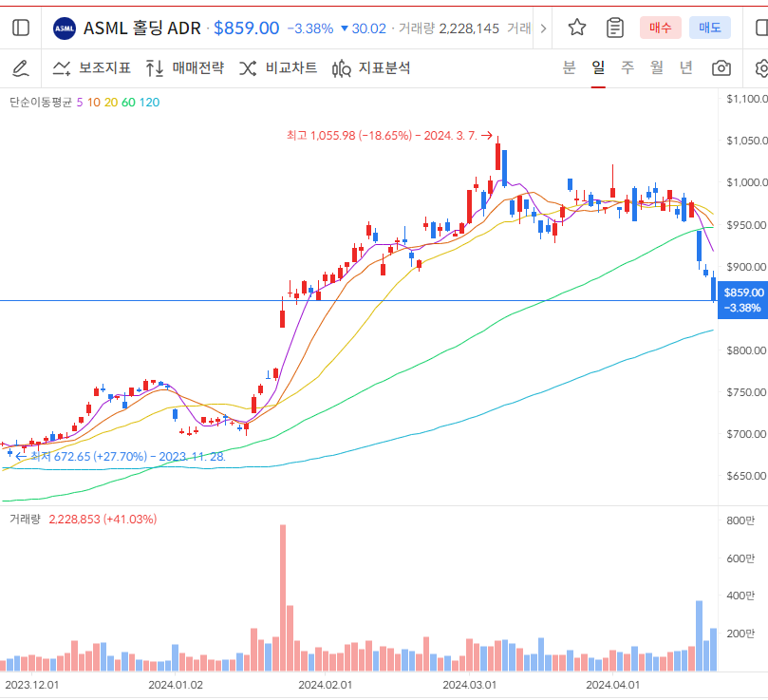Screen dimensions: 768x700
Task: Click the 2024.03.01 date axis label
Action: click(x=469, y=685)
